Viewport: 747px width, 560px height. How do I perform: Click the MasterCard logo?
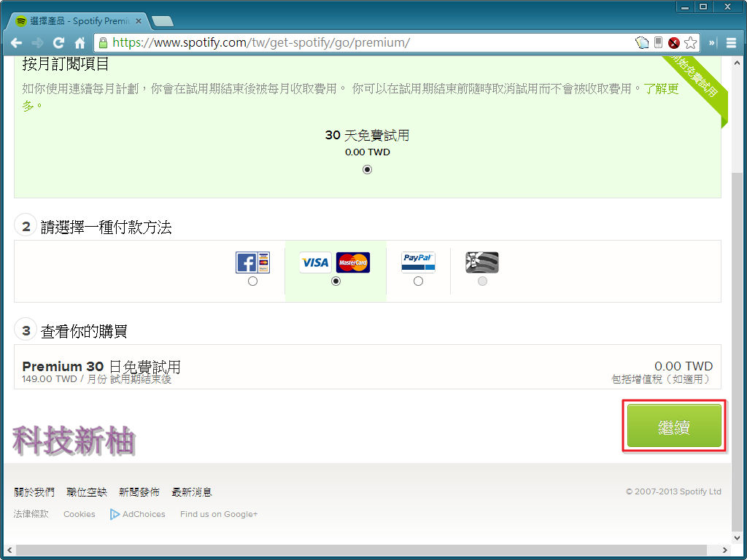[x=353, y=262]
